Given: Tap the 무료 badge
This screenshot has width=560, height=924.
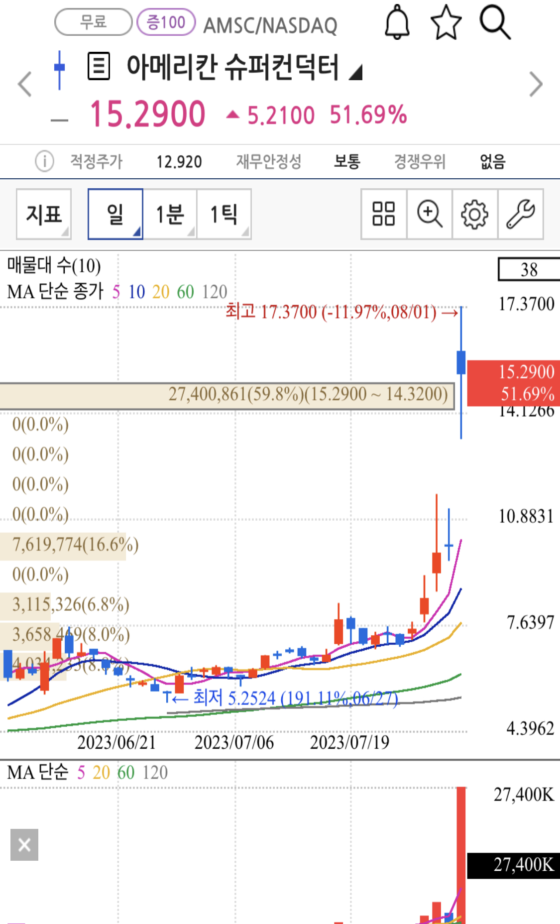Looking at the screenshot, I should pyautogui.click(x=94, y=22).
